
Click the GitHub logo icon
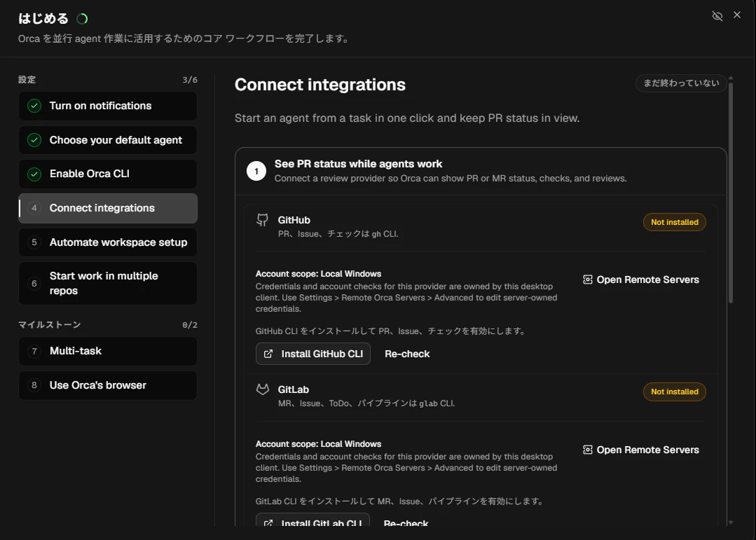tap(262, 221)
